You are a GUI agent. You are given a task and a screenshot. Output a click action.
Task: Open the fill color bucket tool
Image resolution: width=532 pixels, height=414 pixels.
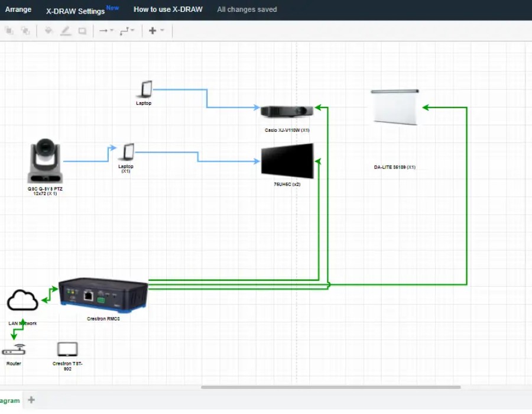click(x=48, y=31)
